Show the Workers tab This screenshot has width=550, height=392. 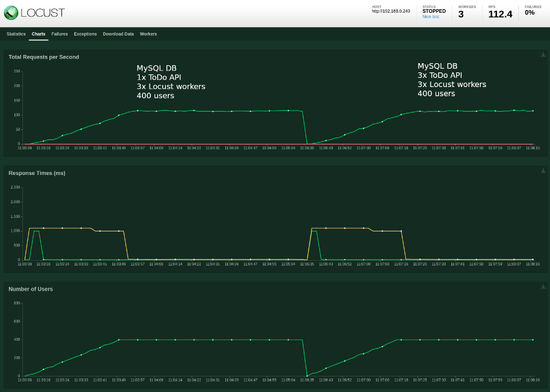(x=148, y=34)
